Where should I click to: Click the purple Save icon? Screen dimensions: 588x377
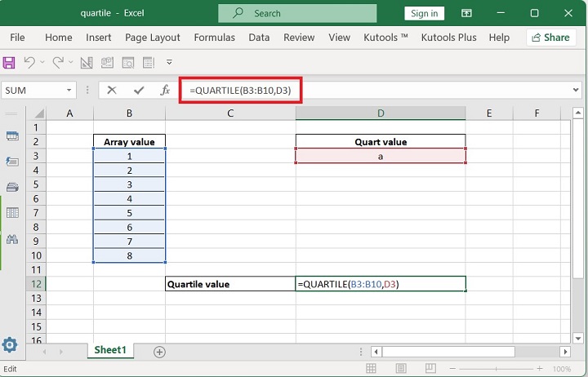10,62
